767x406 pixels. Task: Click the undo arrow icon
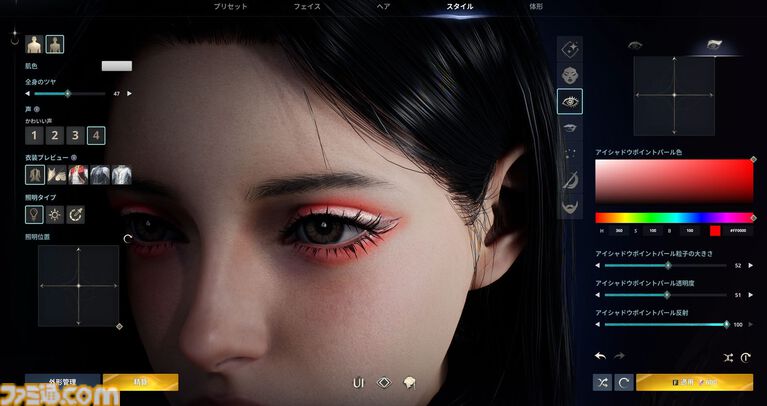coord(600,356)
